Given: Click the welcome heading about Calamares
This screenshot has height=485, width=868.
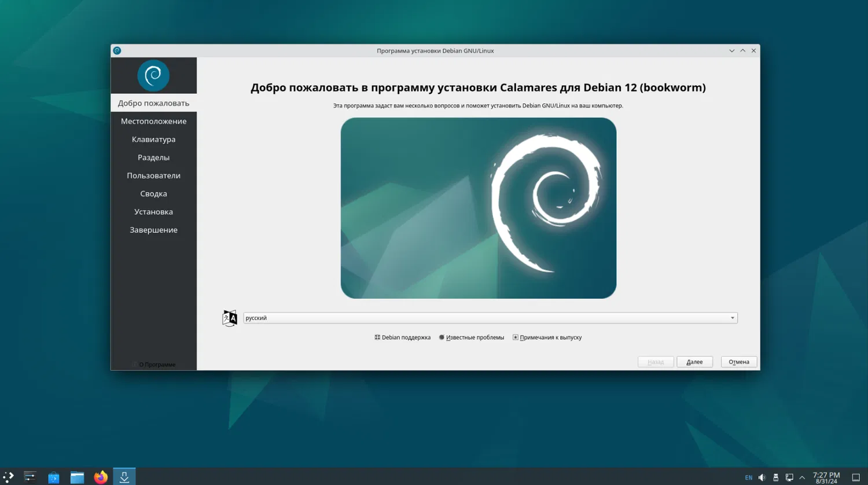Looking at the screenshot, I should pos(478,87).
